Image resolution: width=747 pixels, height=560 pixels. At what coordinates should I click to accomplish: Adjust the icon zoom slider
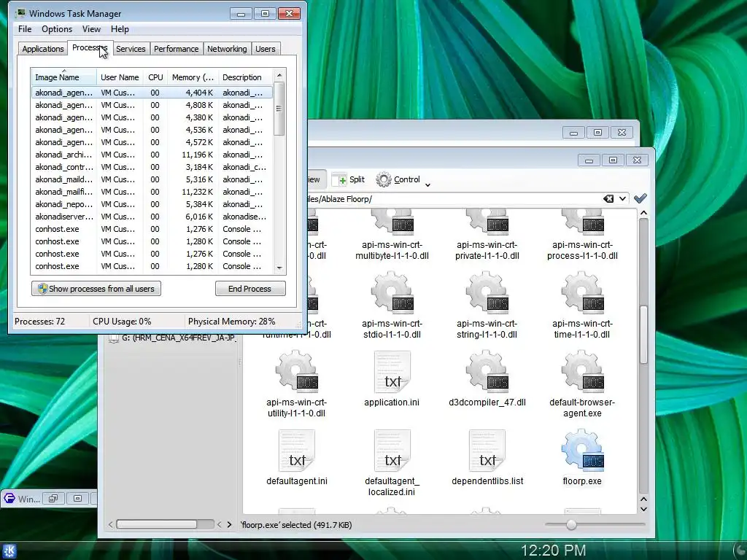[571, 525]
